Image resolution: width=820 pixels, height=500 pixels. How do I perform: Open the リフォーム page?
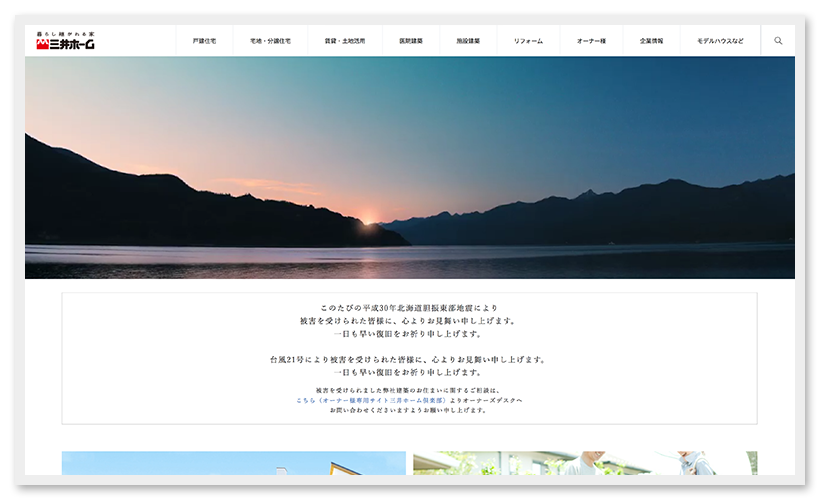(x=528, y=41)
